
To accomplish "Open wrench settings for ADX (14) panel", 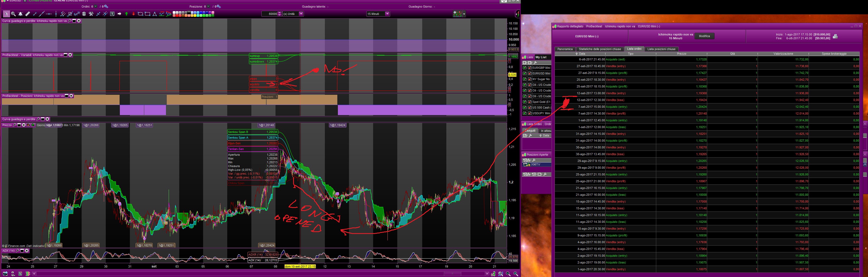I will coord(18,251).
